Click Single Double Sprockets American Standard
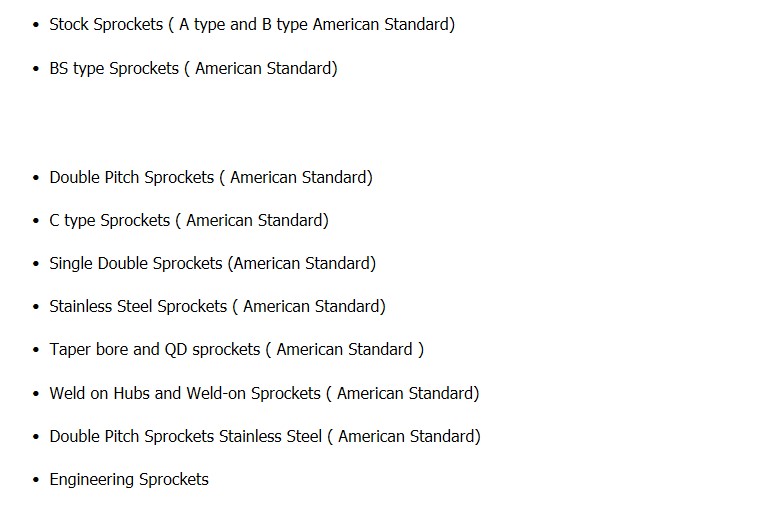This screenshot has width=767, height=517. pyautogui.click(x=212, y=264)
